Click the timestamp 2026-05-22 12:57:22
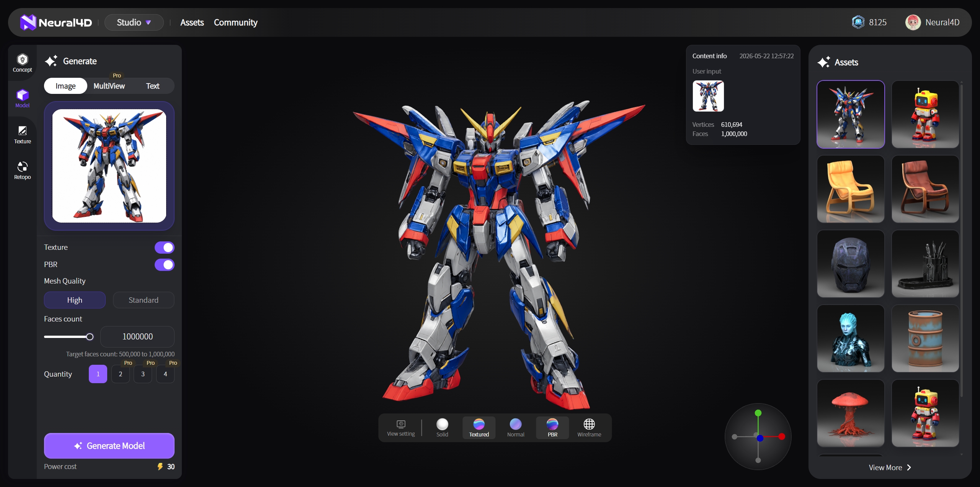 [x=766, y=56]
